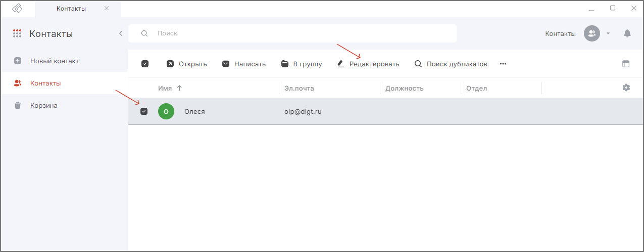The height and width of the screenshot is (252, 644).
Task: Click the Открыть button
Action: [x=187, y=64]
